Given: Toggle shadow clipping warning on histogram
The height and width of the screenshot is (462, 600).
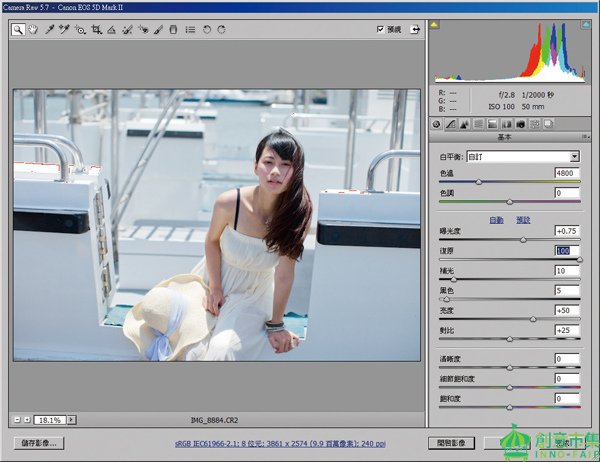Looking at the screenshot, I should (x=434, y=25).
